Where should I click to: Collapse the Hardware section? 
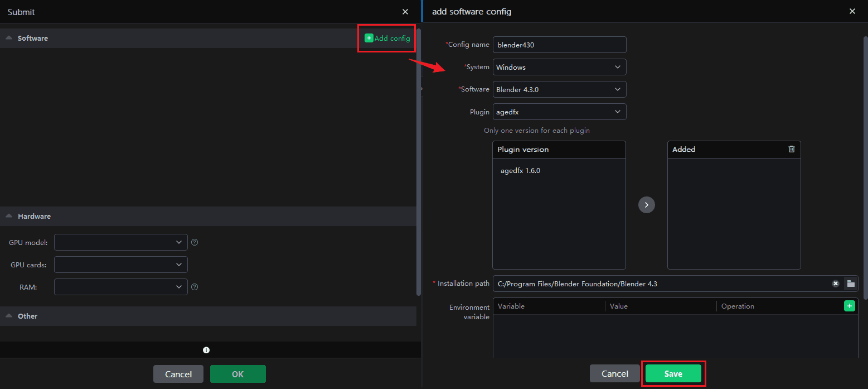point(9,216)
